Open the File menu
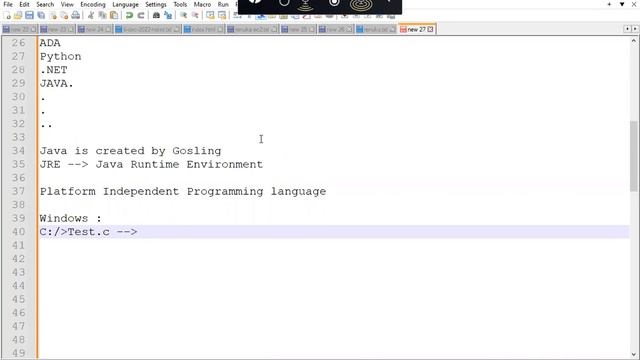 [x=8, y=4]
